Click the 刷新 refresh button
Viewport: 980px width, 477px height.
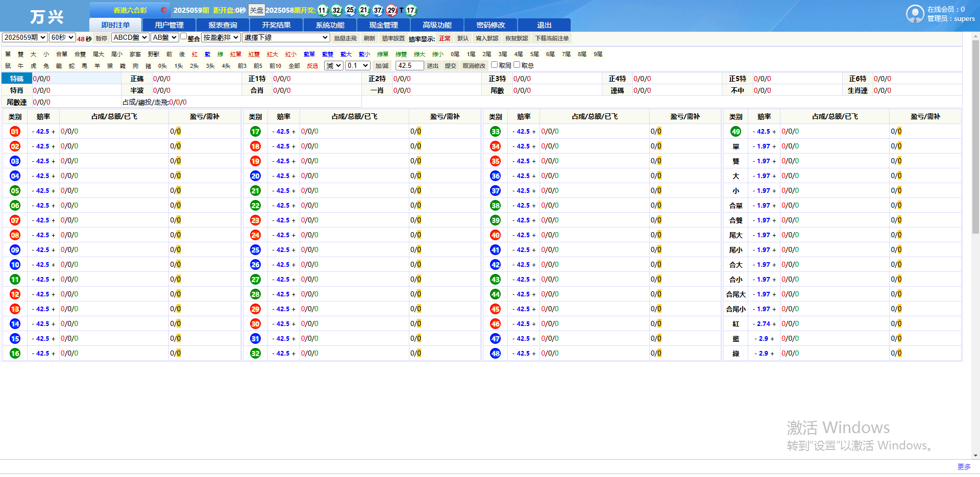pos(369,38)
